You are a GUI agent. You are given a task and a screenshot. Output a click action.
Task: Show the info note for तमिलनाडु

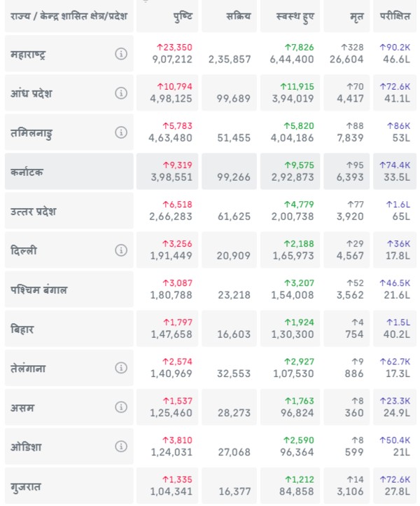coord(121,132)
